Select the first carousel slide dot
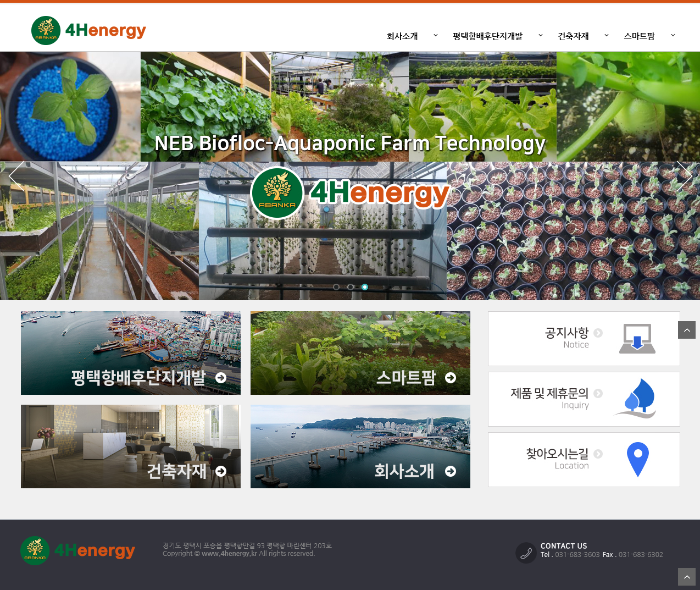The width and height of the screenshot is (700, 590). click(336, 287)
